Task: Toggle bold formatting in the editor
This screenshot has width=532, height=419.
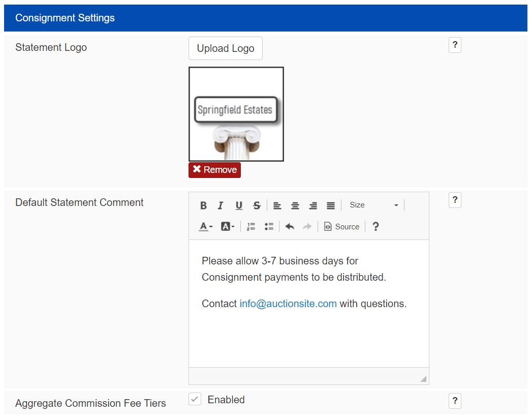Action: point(203,205)
